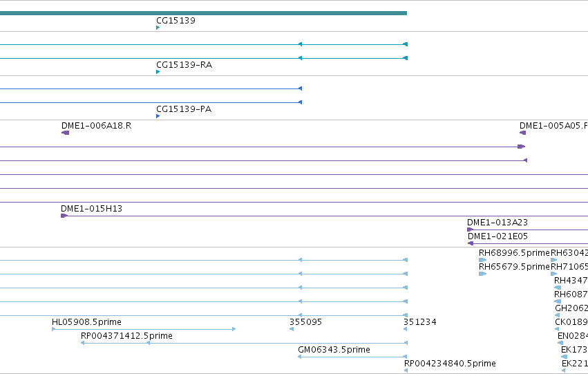Click the CG15139-RA transcript arrow marker

click(x=158, y=72)
